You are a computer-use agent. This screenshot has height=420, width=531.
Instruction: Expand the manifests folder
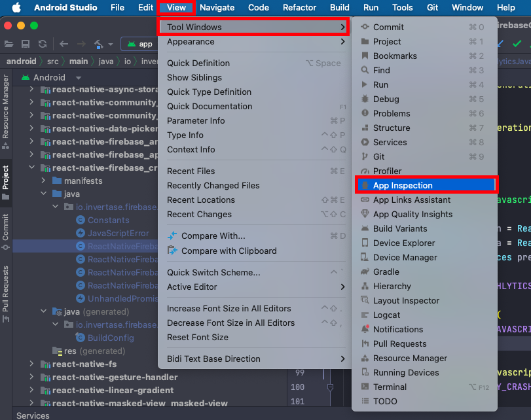pos(44,181)
